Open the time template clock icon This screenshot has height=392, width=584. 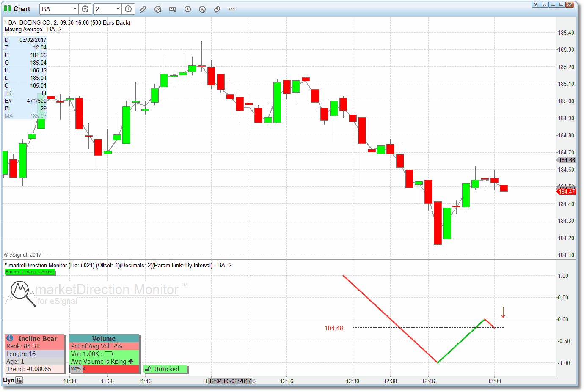(128, 9)
